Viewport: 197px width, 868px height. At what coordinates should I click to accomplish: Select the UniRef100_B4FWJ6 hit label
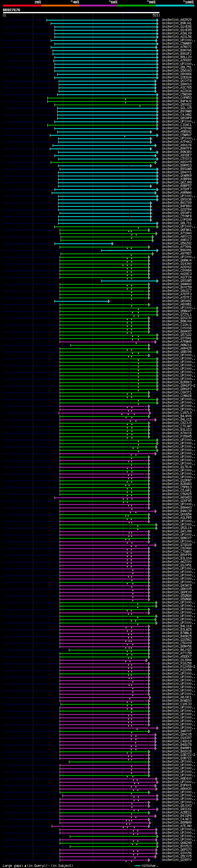tap(177, 101)
